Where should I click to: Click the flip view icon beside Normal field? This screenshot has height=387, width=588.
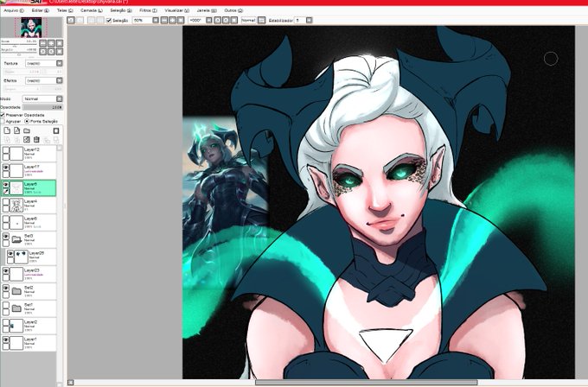point(262,20)
